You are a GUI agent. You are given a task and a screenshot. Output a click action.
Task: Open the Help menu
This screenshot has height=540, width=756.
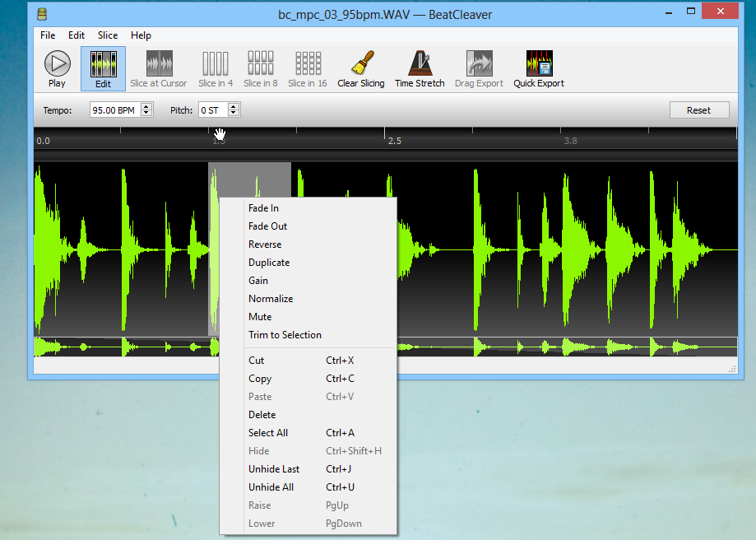tap(141, 35)
